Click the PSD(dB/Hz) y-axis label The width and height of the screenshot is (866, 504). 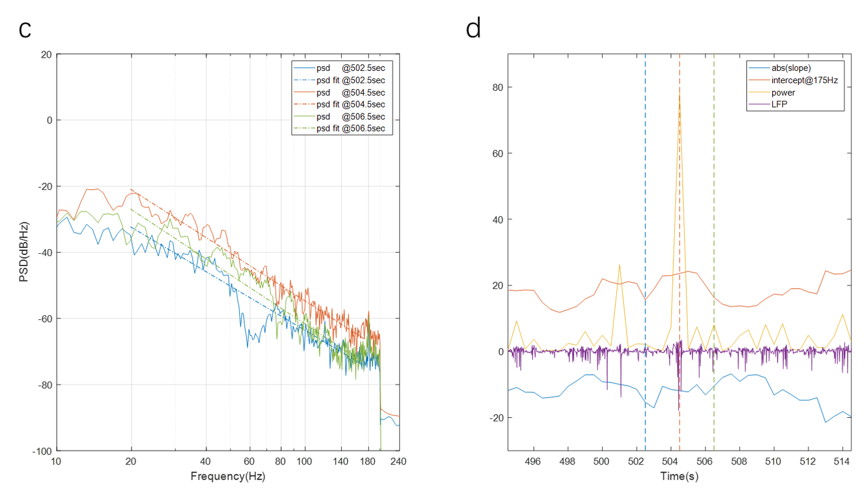pyautogui.click(x=24, y=252)
